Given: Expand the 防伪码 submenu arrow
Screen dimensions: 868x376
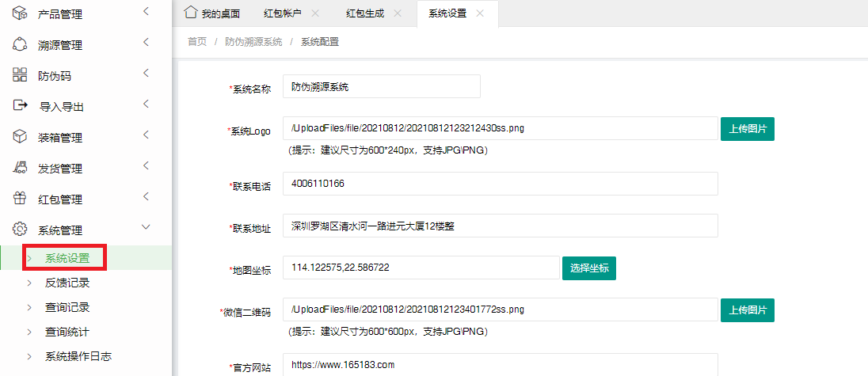Looking at the screenshot, I should click(x=146, y=74).
